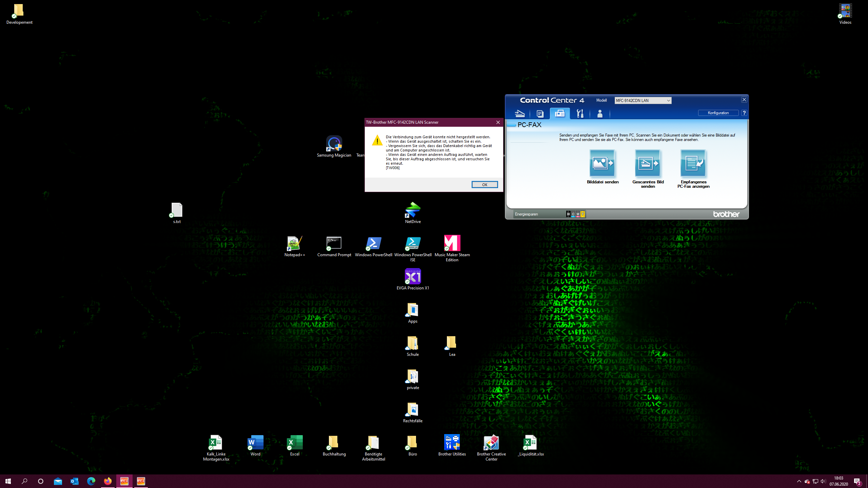
Task: Click the Konfiguration button
Action: tap(718, 113)
